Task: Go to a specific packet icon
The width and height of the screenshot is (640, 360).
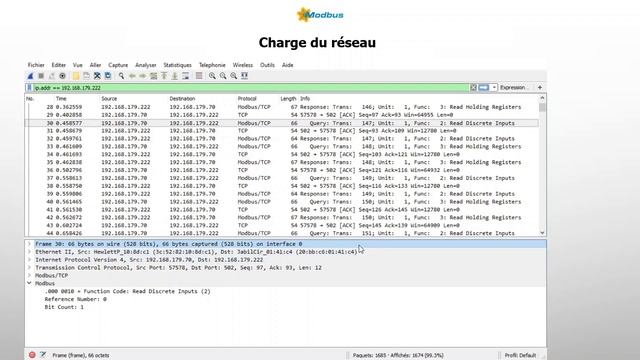Action: (153, 76)
